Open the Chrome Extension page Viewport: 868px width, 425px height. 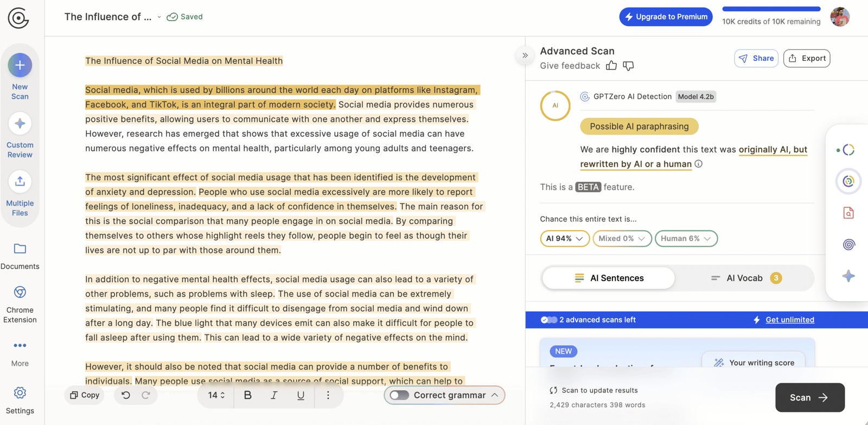pyautogui.click(x=20, y=293)
